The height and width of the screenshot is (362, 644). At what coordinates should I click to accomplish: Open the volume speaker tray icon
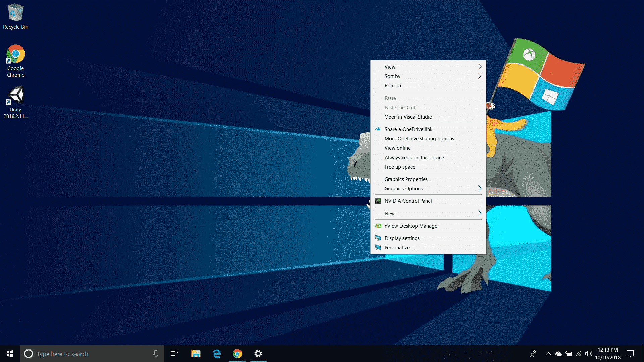click(588, 354)
